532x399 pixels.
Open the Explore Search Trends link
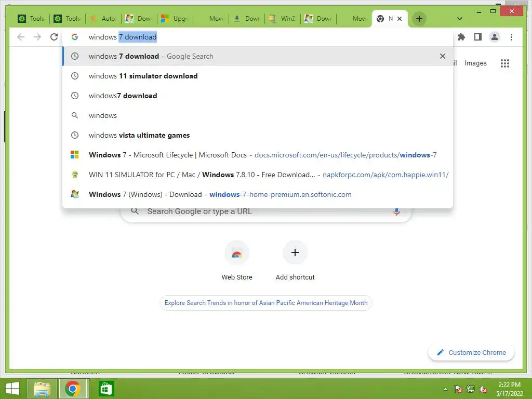[x=266, y=303]
